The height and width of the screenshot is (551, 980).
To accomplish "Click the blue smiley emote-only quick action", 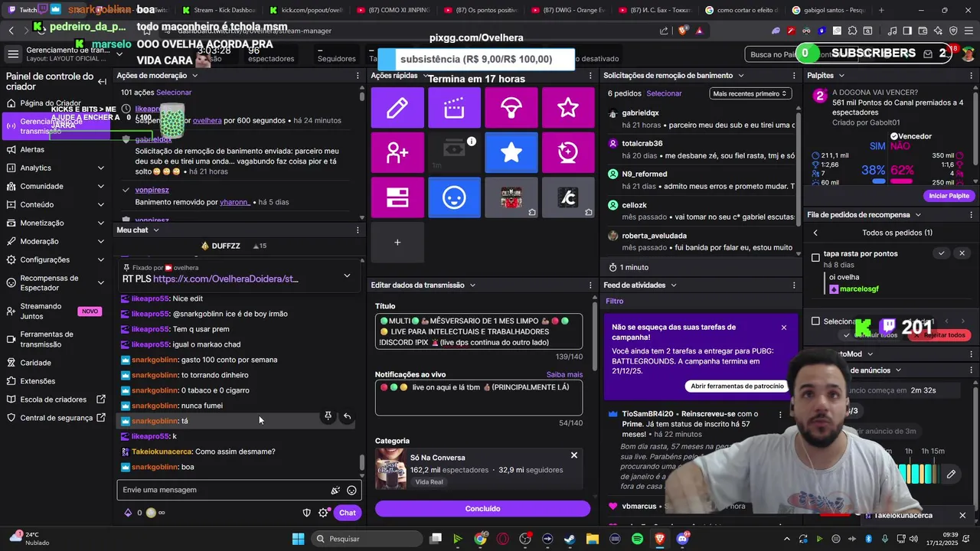I will 454,197.
